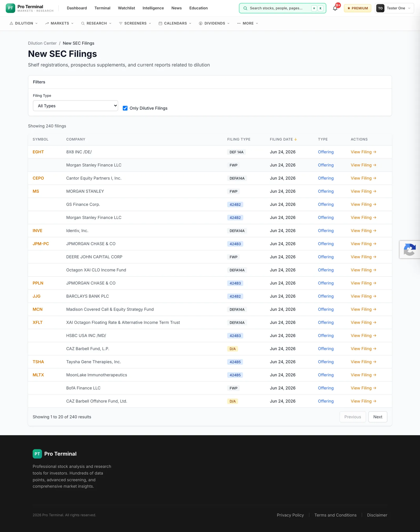Click the DEF 14A badge for 8X8 INC

(x=237, y=152)
